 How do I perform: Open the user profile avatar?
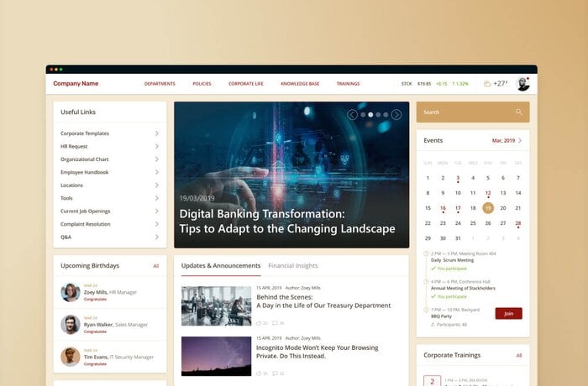pyautogui.click(x=522, y=84)
